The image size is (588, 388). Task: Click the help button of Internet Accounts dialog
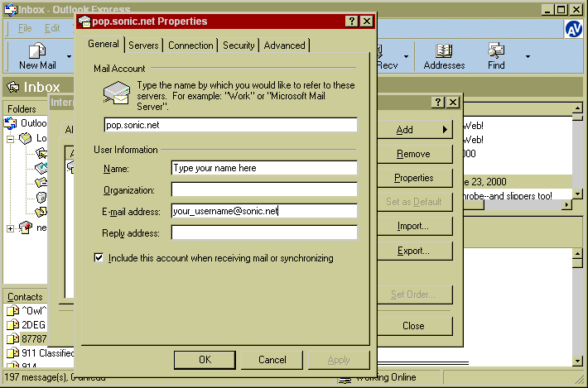click(x=437, y=103)
